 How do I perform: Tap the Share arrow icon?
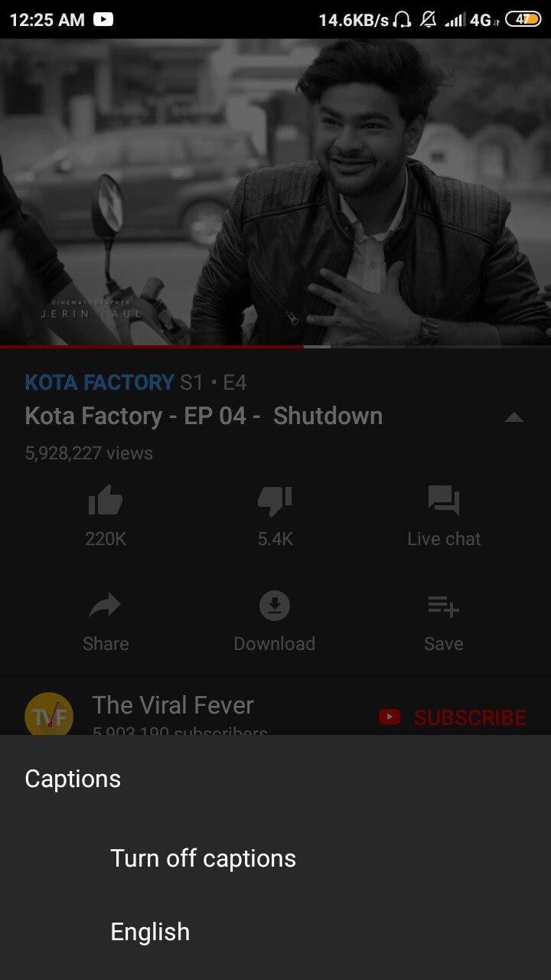pos(106,606)
